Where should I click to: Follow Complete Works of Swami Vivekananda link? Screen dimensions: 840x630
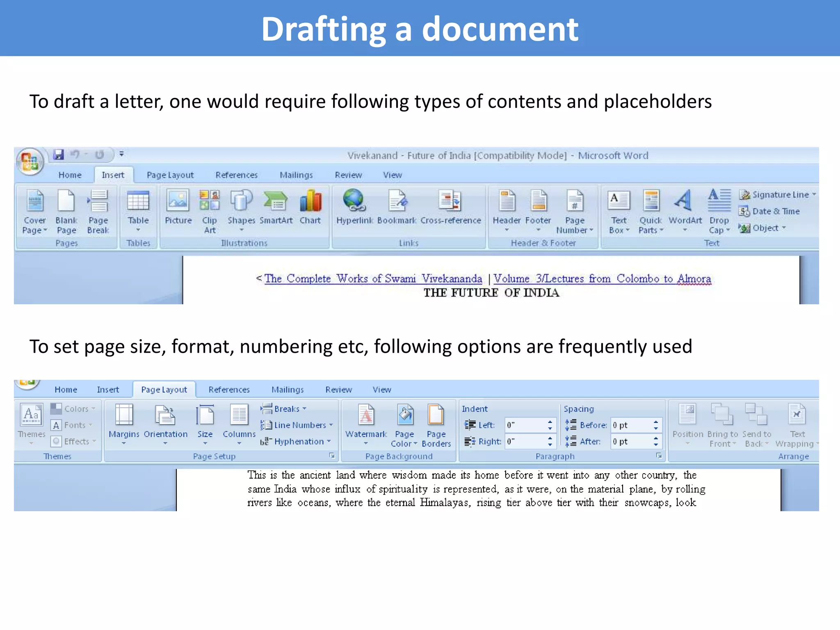click(373, 278)
